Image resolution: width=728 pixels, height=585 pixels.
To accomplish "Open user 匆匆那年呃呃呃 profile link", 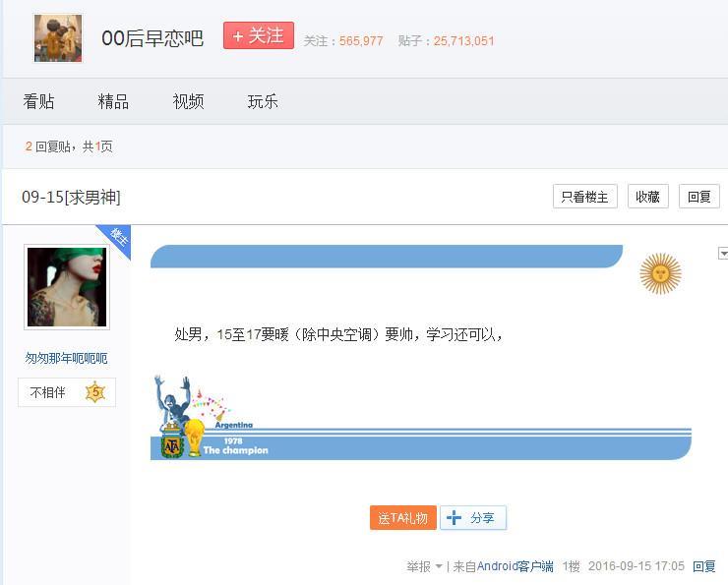I will pos(66,358).
